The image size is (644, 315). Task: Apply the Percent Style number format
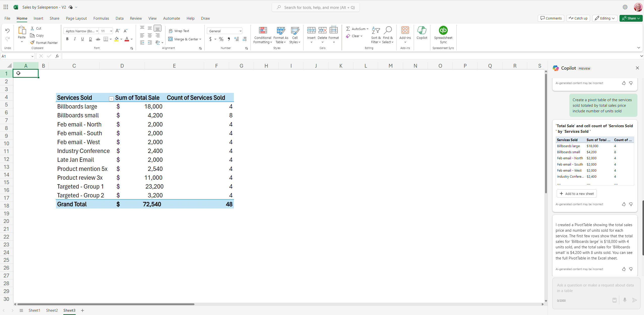pyautogui.click(x=221, y=39)
